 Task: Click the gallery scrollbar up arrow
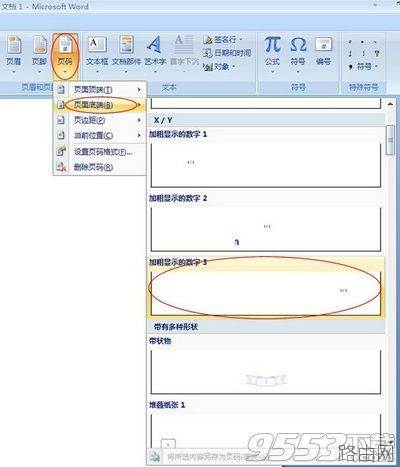390,104
